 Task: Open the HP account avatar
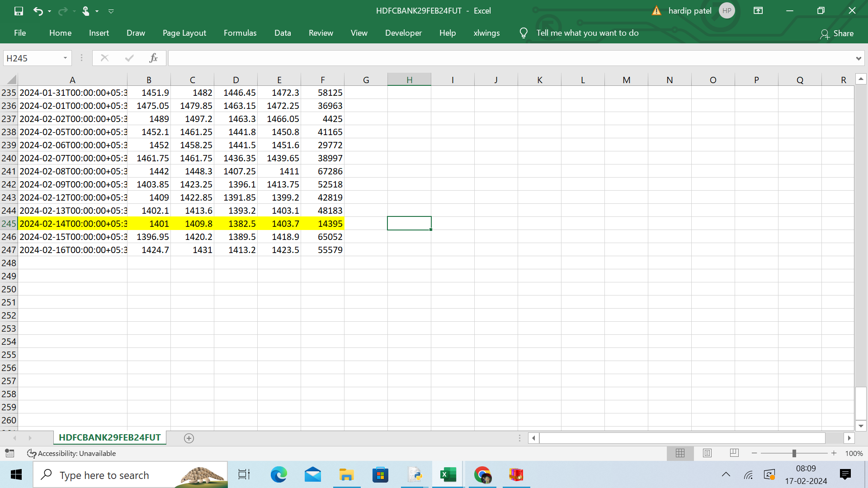[726, 11]
